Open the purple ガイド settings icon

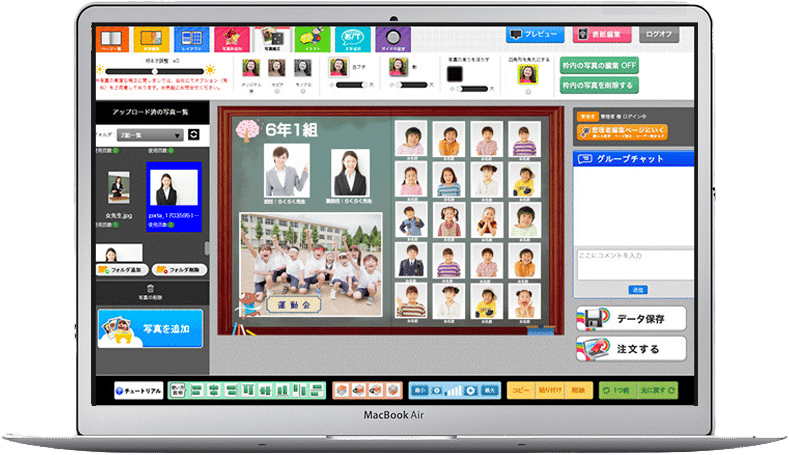pyautogui.click(x=392, y=39)
